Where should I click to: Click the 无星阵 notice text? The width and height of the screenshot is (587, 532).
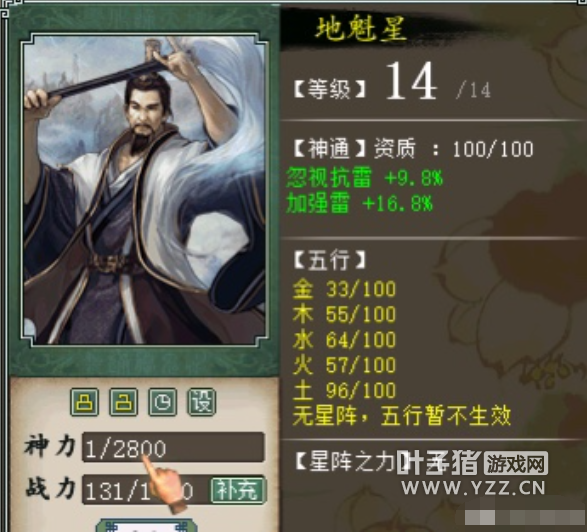click(402, 416)
